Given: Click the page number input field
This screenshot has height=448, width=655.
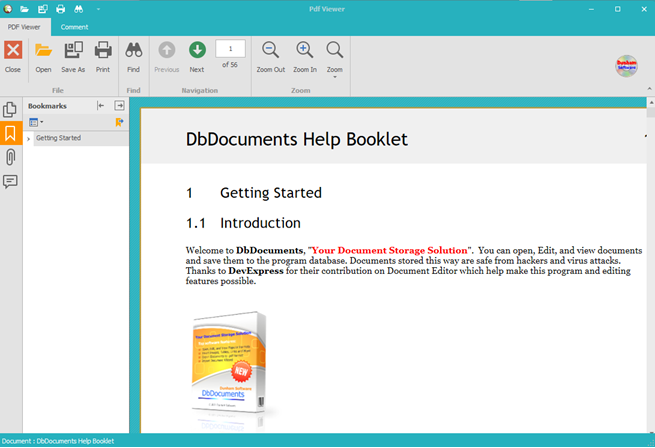Looking at the screenshot, I should [x=230, y=48].
